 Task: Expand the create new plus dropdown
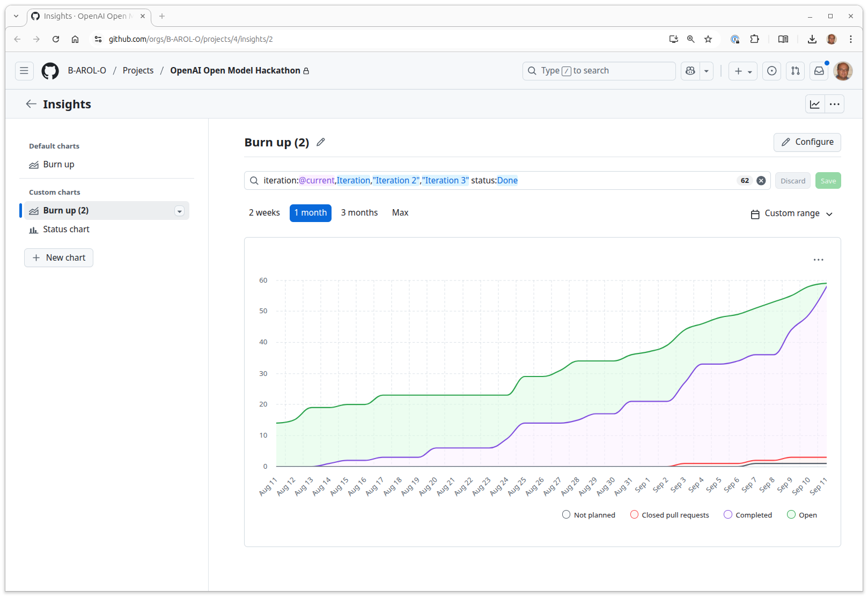[x=743, y=71]
